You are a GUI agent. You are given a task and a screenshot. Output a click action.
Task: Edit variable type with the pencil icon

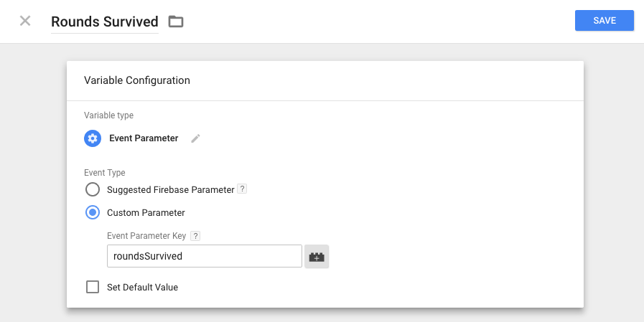tap(195, 138)
